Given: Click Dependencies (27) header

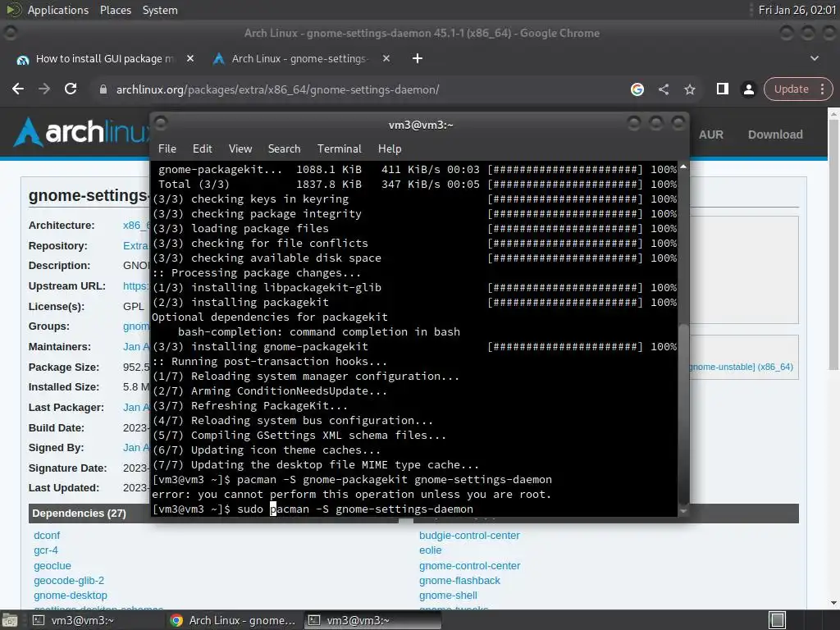Looking at the screenshot, I should coord(79,514).
